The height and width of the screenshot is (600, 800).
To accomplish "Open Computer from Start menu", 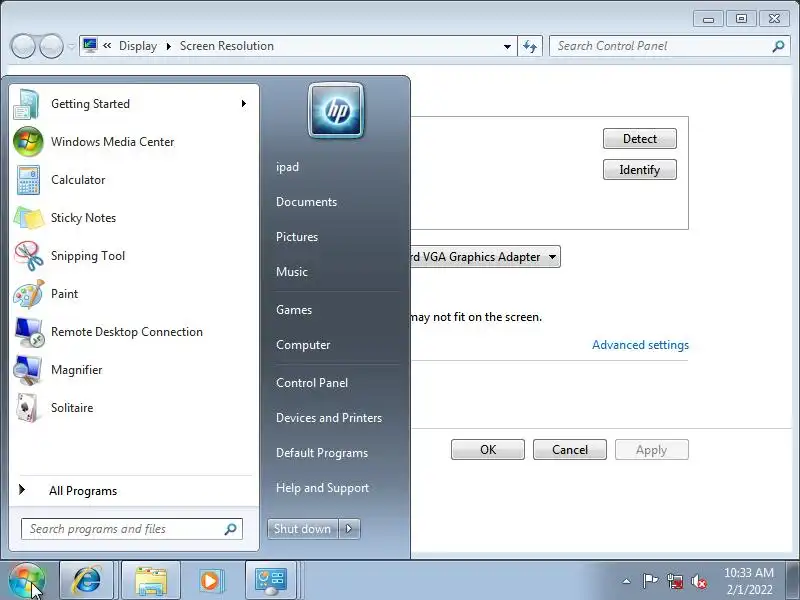I will [x=303, y=345].
